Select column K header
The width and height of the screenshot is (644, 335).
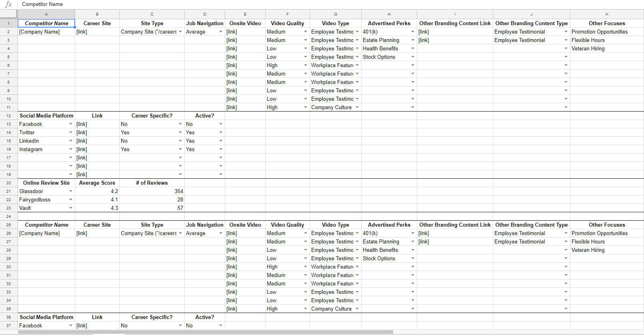click(607, 14)
